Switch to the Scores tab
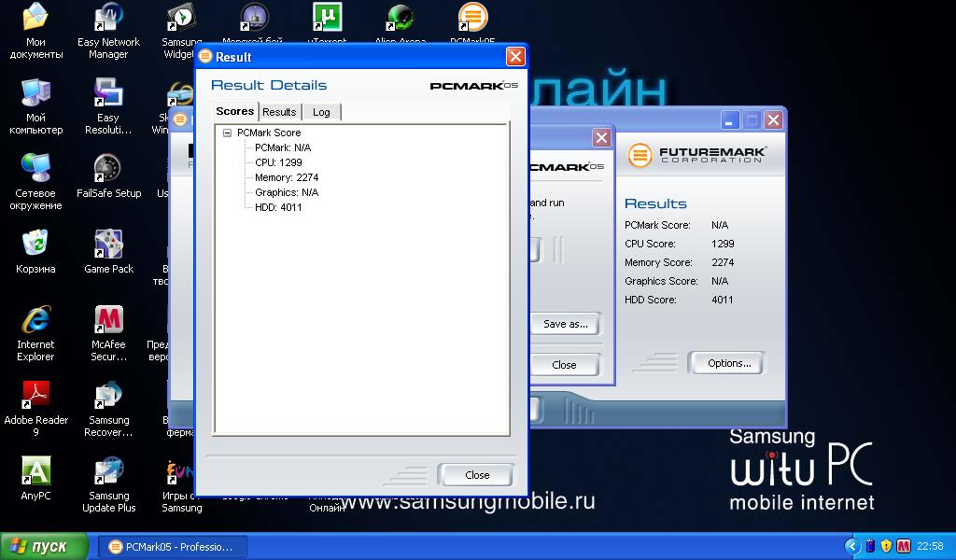The image size is (956, 560). (234, 111)
